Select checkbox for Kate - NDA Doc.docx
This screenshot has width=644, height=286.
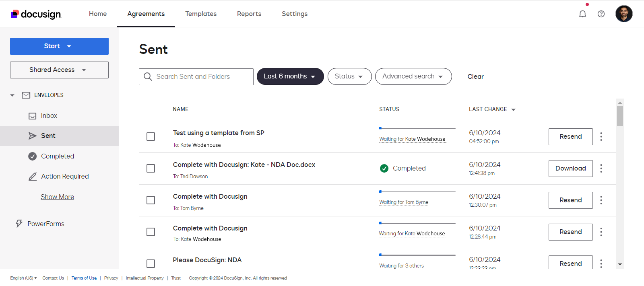pyautogui.click(x=151, y=169)
